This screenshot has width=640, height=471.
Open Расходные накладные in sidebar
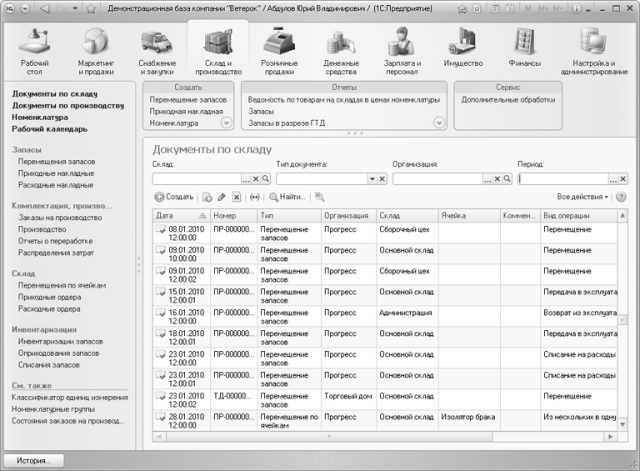(x=56, y=185)
